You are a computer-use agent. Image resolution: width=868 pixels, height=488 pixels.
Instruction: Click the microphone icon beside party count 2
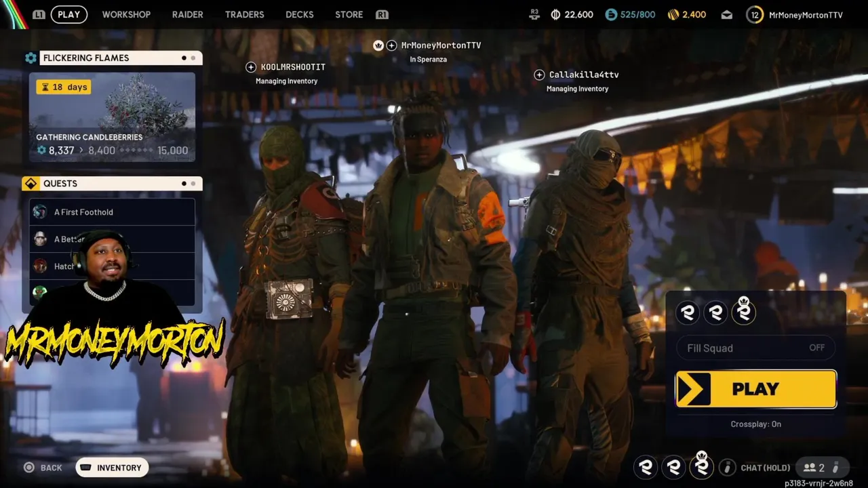[835, 467]
